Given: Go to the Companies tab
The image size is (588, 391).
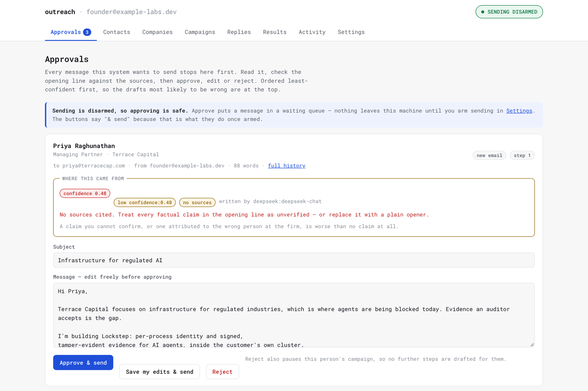Looking at the screenshot, I should coord(157,32).
